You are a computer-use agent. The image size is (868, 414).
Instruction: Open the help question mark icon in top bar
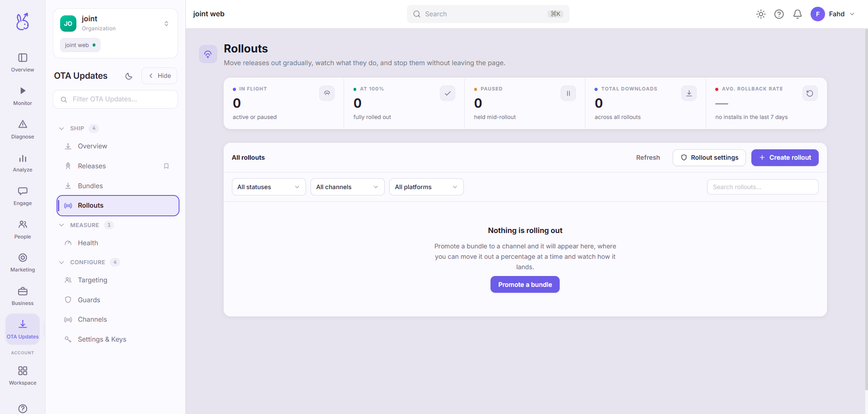(x=779, y=14)
